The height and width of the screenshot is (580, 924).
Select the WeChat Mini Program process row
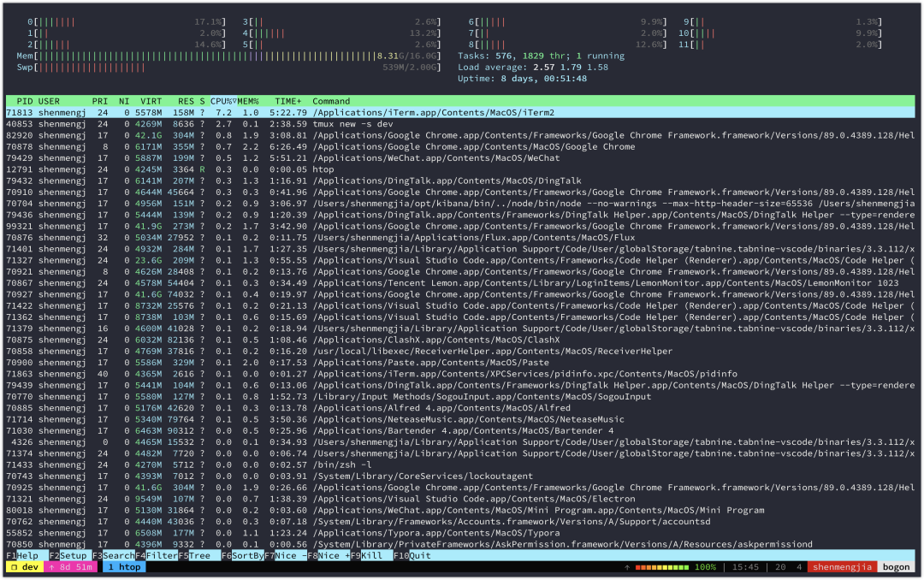(x=460, y=511)
